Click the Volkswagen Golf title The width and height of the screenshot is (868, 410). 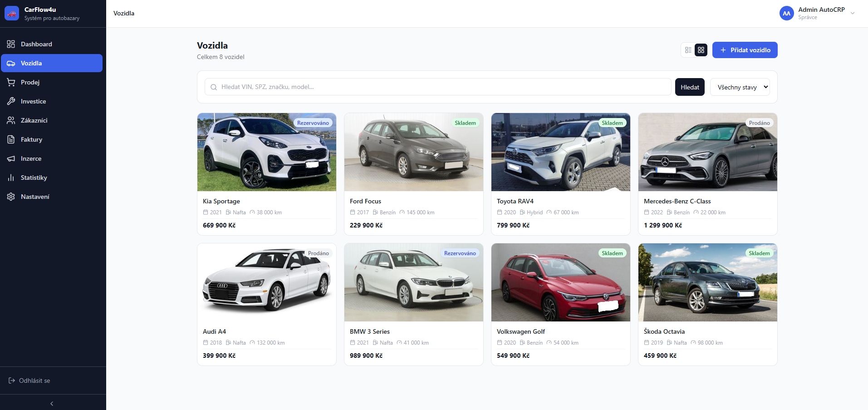[x=521, y=331]
